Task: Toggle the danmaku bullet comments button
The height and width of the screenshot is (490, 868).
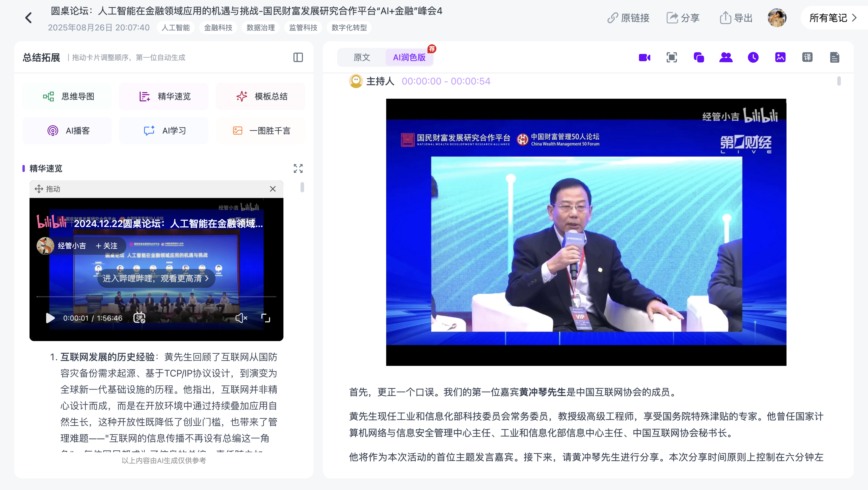Action: click(139, 318)
